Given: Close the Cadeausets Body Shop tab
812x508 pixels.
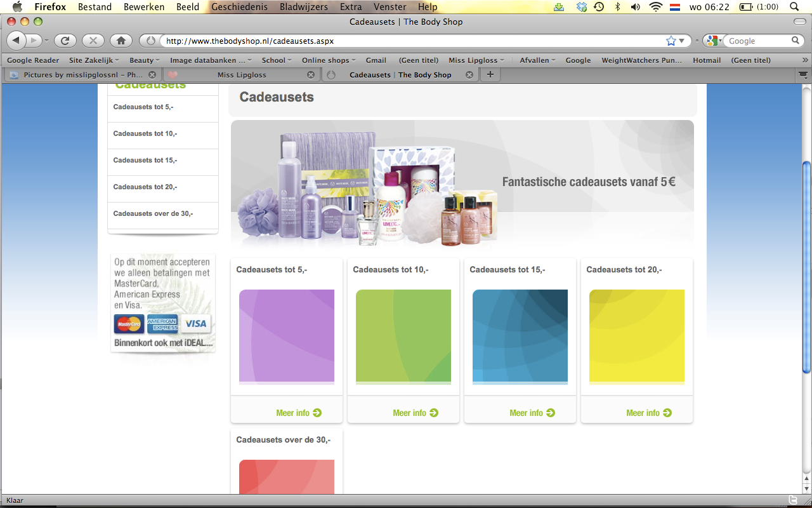Looking at the screenshot, I should pyautogui.click(x=469, y=74).
